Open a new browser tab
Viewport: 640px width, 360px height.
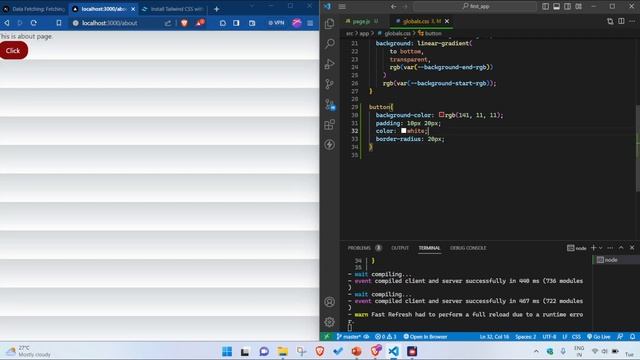pos(216,9)
